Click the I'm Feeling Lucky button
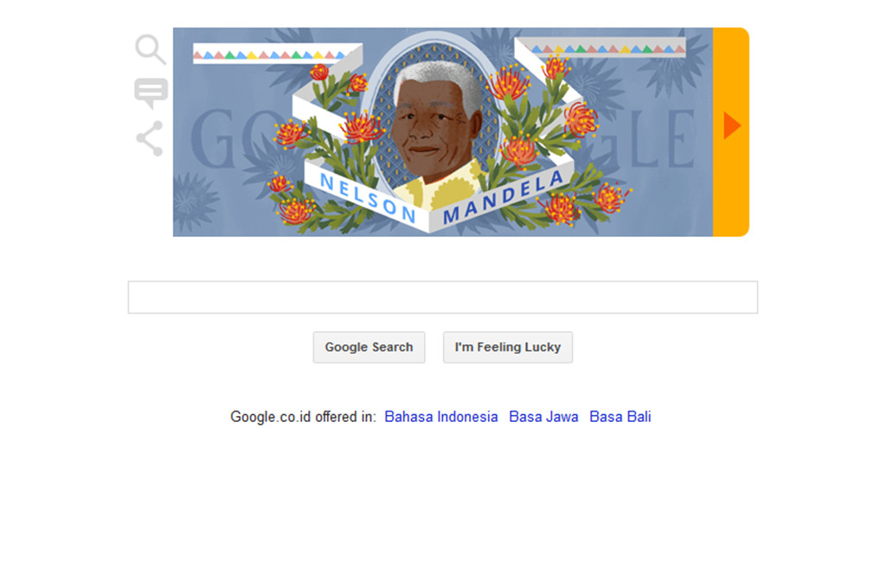This screenshot has height=588, width=886. tap(507, 348)
